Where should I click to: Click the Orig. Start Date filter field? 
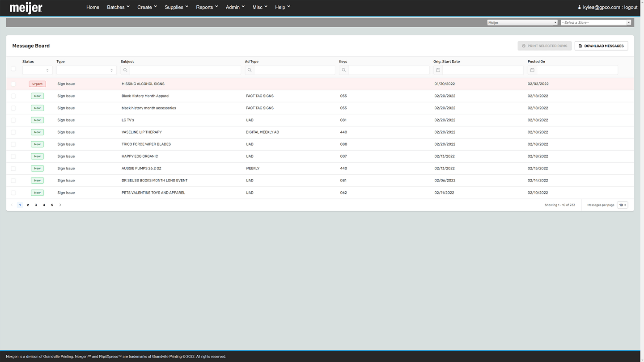pyautogui.click(x=483, y=70)
